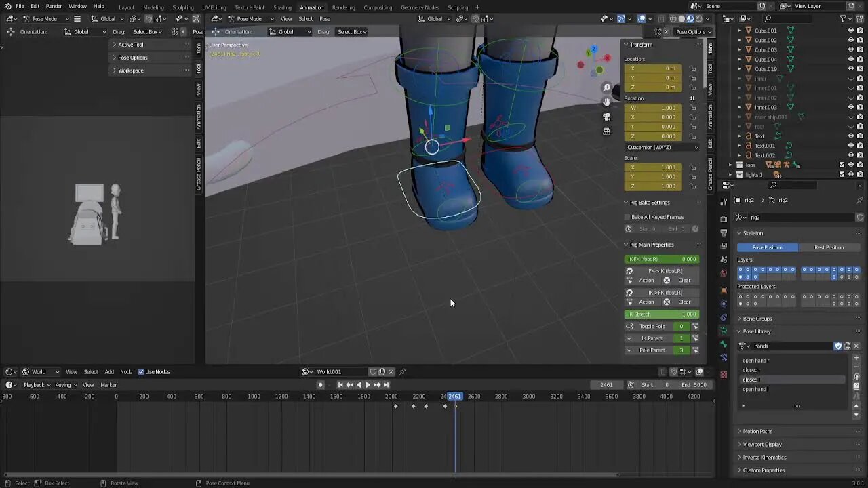Open the Marker menu in timeline

[108, 384]
